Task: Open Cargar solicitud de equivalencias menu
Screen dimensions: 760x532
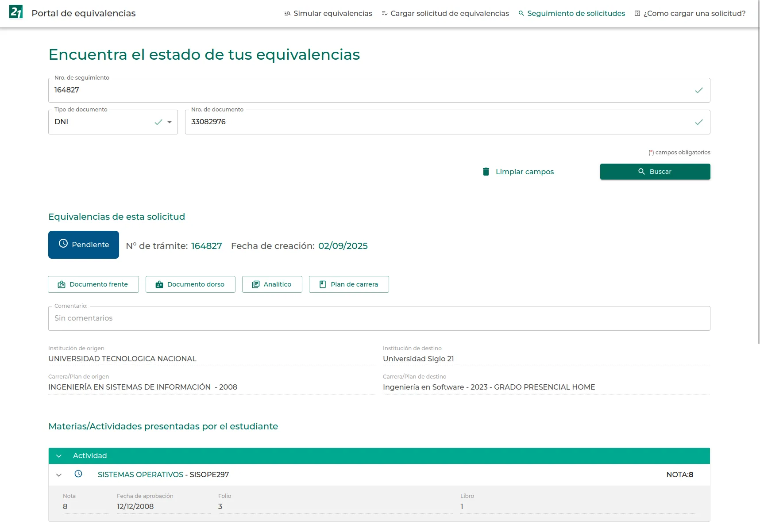Action: point(445,14)
